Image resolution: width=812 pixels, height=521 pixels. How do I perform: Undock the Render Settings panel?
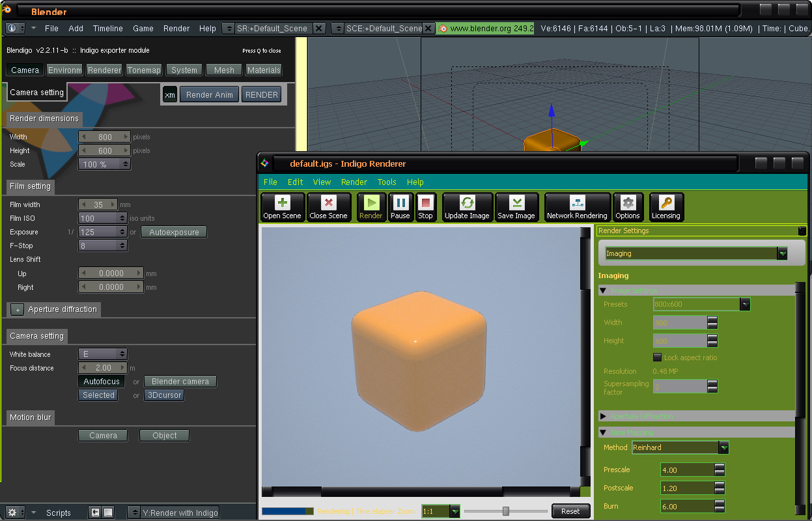click(802, 231)
